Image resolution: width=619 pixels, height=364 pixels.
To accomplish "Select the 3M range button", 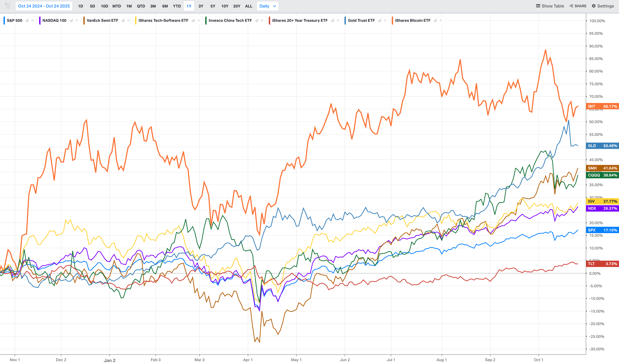I will pyautogui.click(x=153, y=6).
